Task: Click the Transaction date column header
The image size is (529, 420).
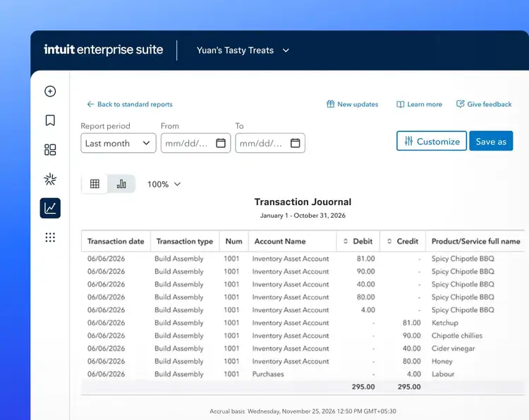Action: coord(116,241)
